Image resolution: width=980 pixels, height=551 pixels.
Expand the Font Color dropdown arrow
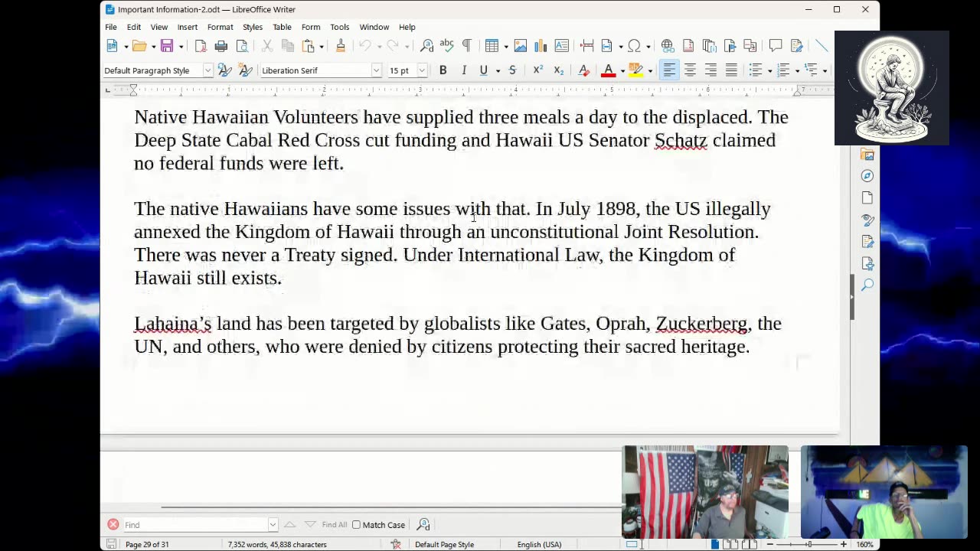[x=622, y=70]
